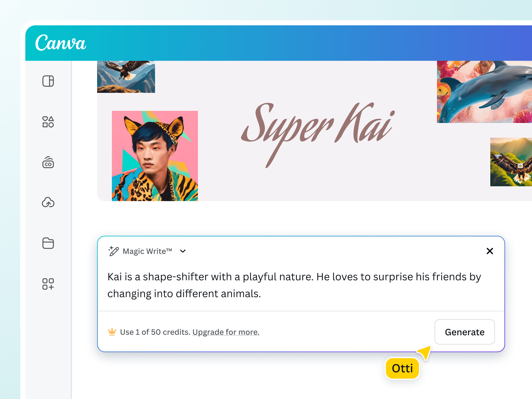Click into the Kai shape-shifter prompt text
532x399 pixels.
click(x=294, y=285)
